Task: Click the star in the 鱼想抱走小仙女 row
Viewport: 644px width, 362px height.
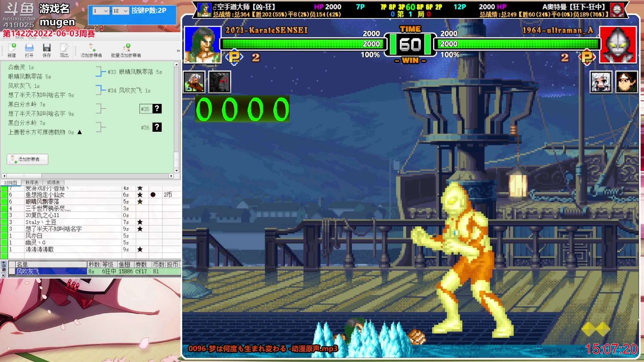Action: point(140,195)
